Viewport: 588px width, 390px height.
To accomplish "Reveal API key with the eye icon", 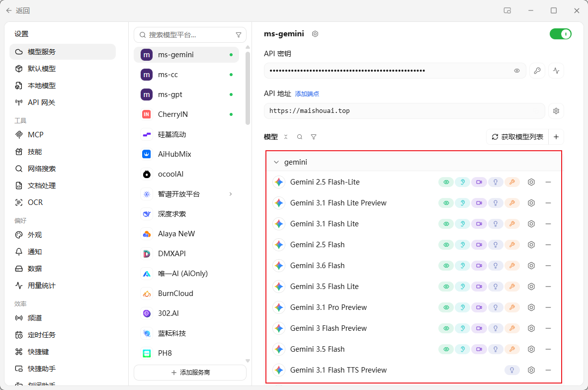I will point(517,71).
